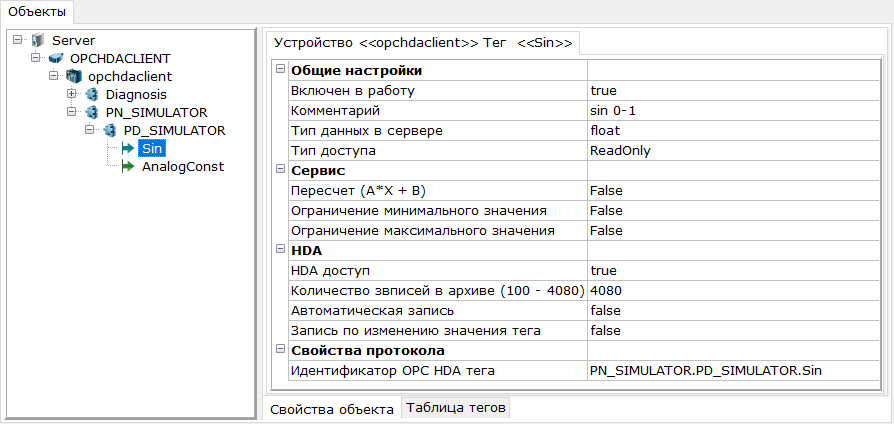Select the Diagnosis tree label
894x424 pixels.
(x=137, y=94)
